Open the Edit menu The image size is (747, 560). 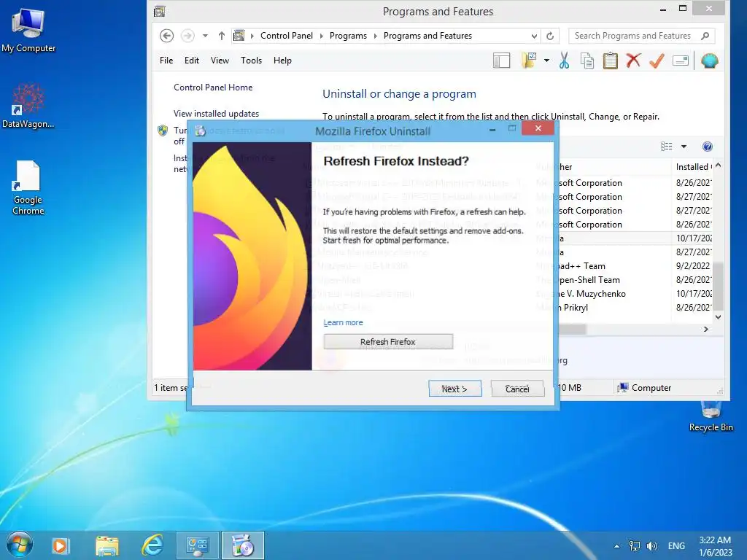click(x=192, y=61)
